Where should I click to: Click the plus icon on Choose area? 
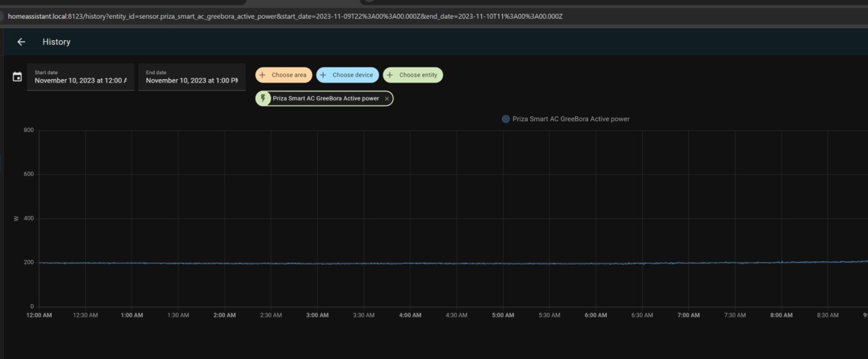coord(263,75)
